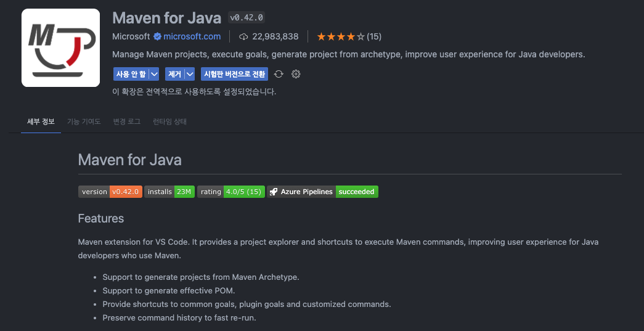Click the Azure Pipelines succeeded badge

click(323, 192)
